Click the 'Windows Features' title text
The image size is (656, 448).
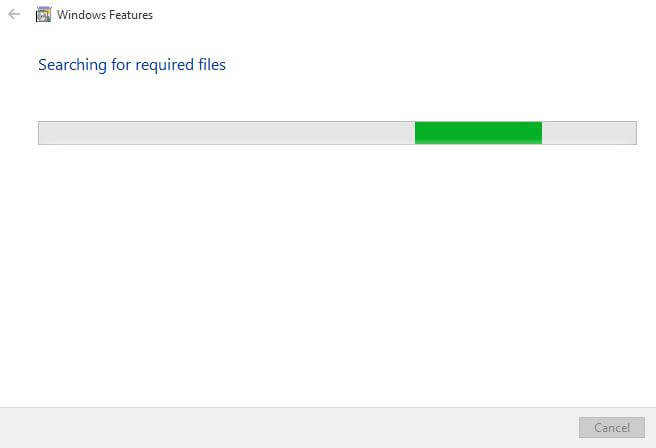pyautogui.click(x=105, y=15)
